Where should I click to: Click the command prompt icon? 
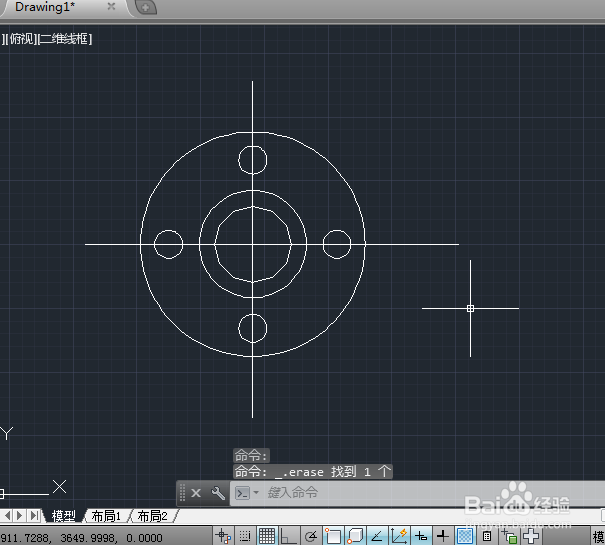[x=242, y=493]
